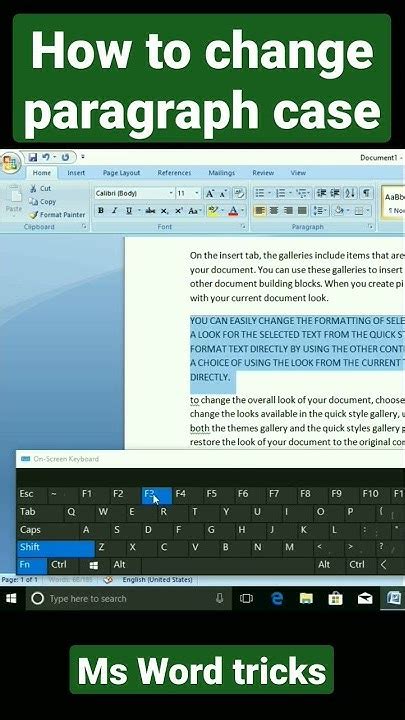Justify the paragraph text
This screenshot has height=720, width=405.
point(302,211)
